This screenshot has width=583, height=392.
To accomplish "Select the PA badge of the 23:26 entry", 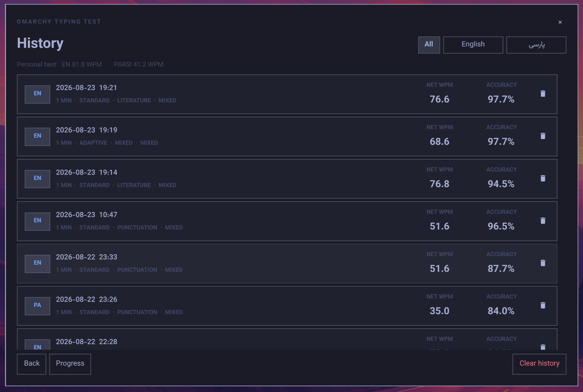I will pos(37,305).
